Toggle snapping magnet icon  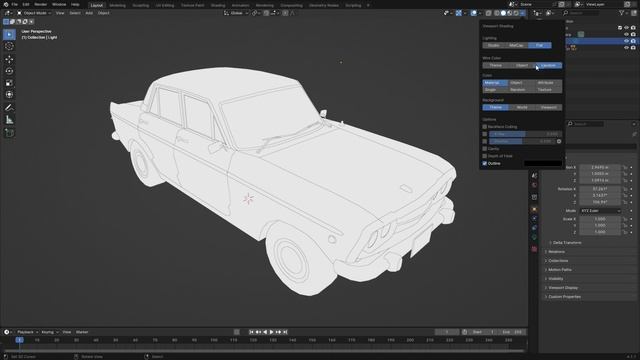pos(266,13)
